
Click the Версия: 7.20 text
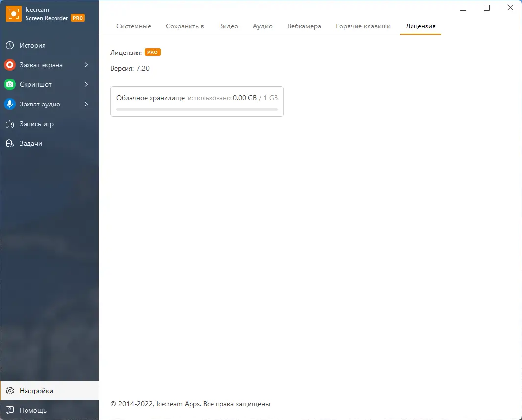(x=130, y=69)
